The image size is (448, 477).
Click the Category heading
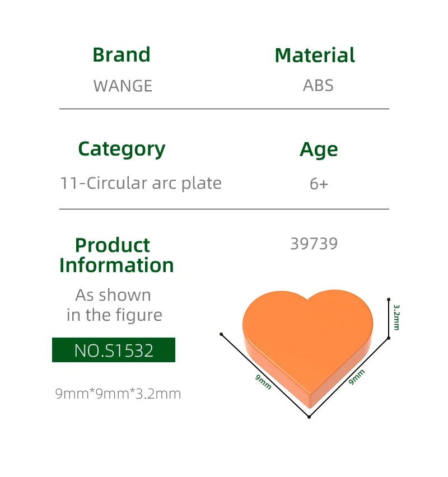122,149
